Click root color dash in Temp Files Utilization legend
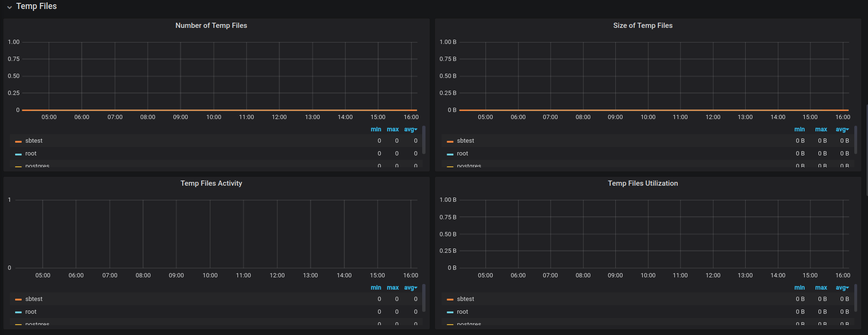Screen dimensions: 868x335 (450, 312)
